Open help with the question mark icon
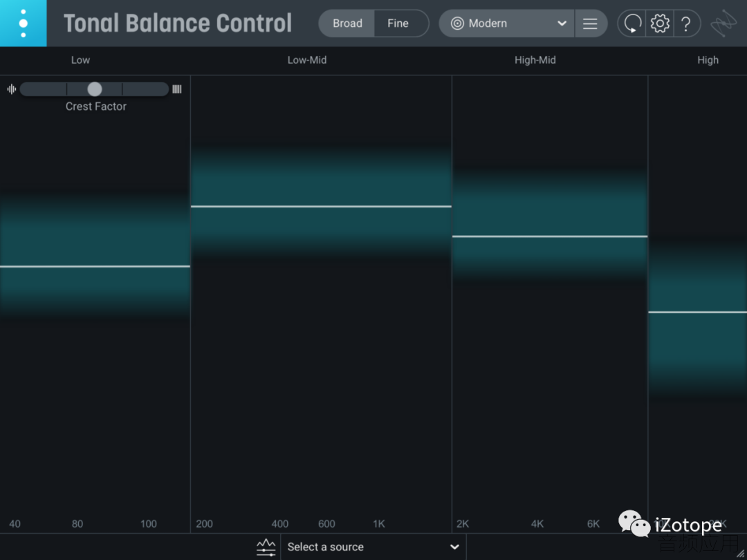 pyautogui.click(x=686, y=24)
